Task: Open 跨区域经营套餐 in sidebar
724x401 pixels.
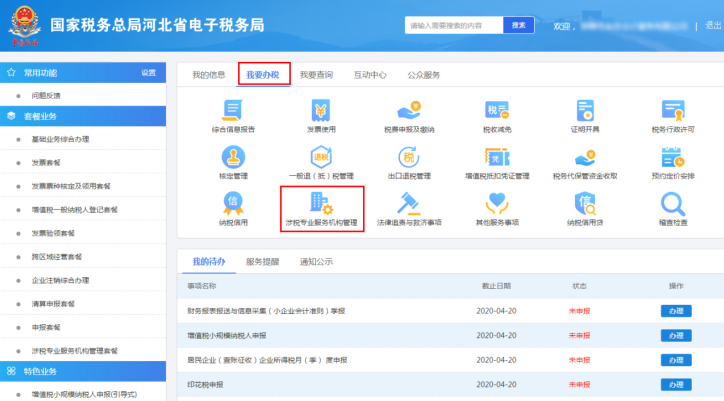Action: [56, 257]
